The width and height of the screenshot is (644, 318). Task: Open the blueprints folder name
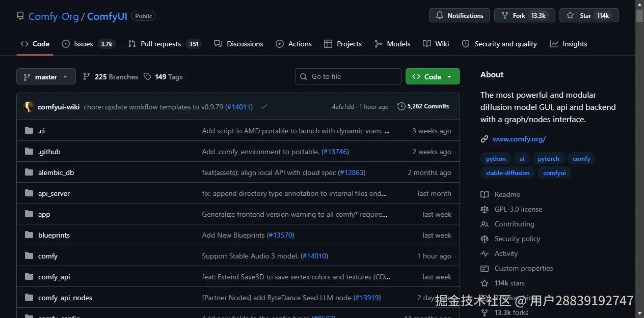(54, 235)
